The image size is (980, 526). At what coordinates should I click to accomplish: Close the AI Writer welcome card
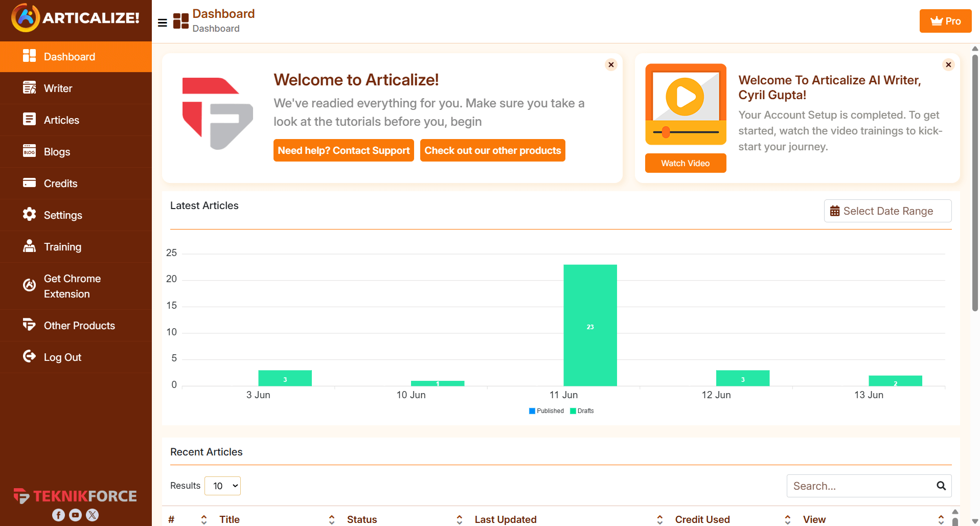948,65
